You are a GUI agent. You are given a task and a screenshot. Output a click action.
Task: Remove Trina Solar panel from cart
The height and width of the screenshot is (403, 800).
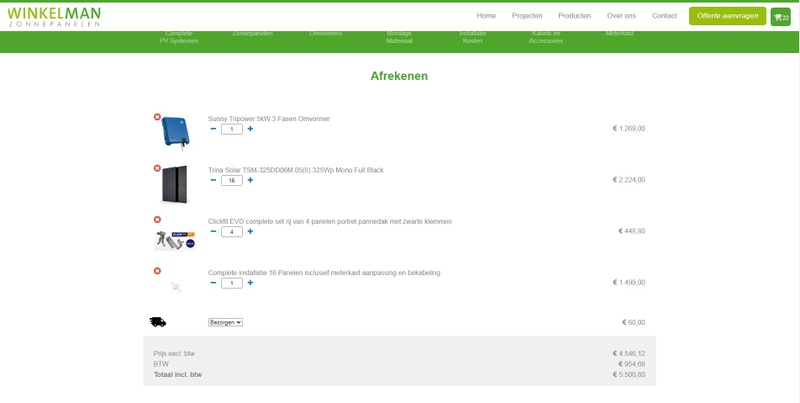pyautogui.click(x=157, y=168)
